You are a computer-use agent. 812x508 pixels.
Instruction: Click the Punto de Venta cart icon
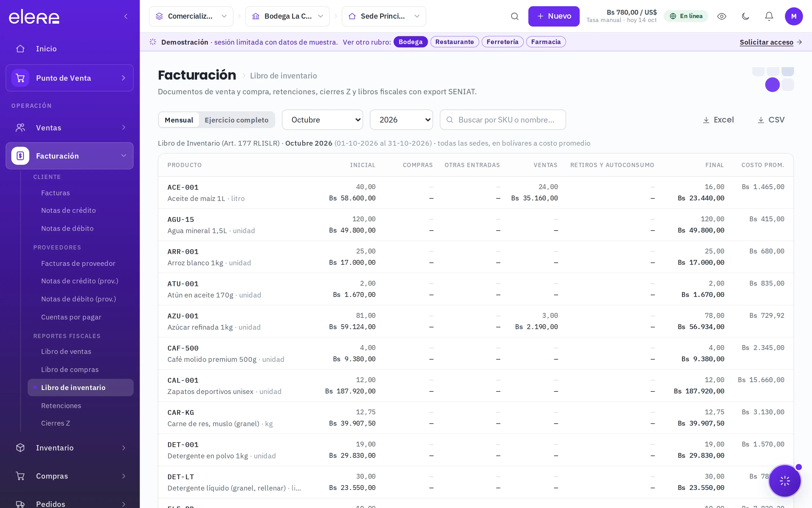(21, 78)
